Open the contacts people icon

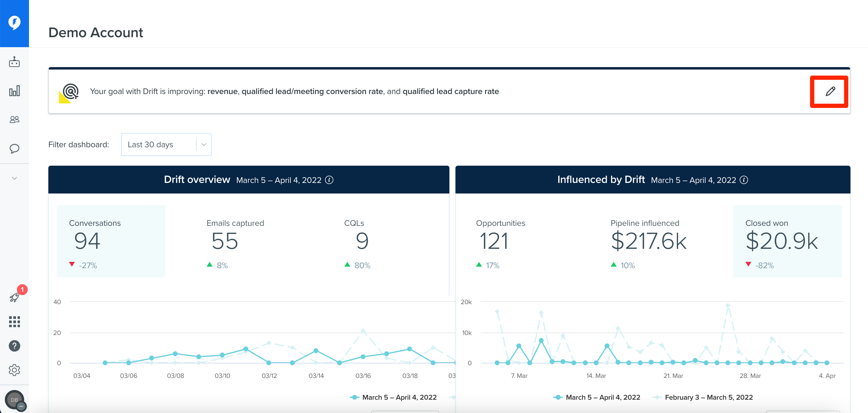point(14,119)
